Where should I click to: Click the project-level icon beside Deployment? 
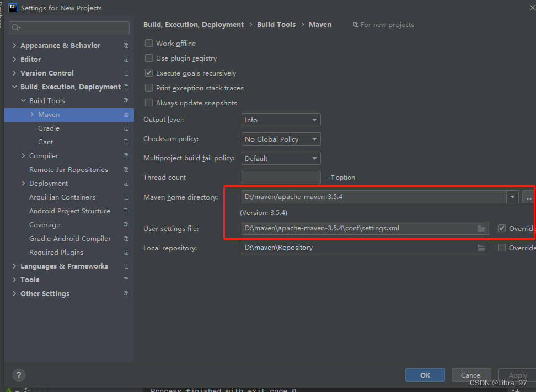pyautogui.click(x=126, y=183)
